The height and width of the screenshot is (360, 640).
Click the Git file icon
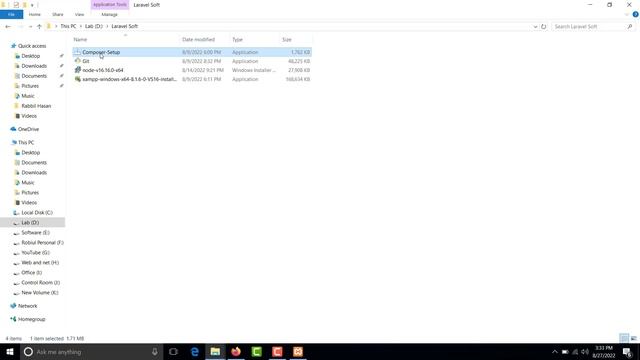click(78, 61)
